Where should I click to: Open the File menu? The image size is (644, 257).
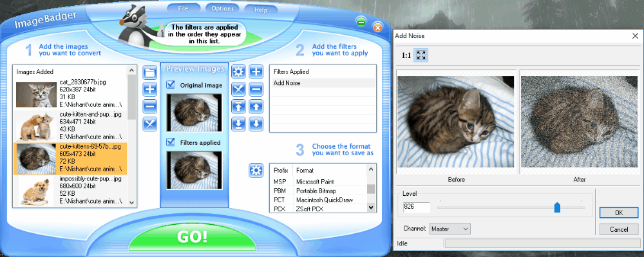point(183,8)
